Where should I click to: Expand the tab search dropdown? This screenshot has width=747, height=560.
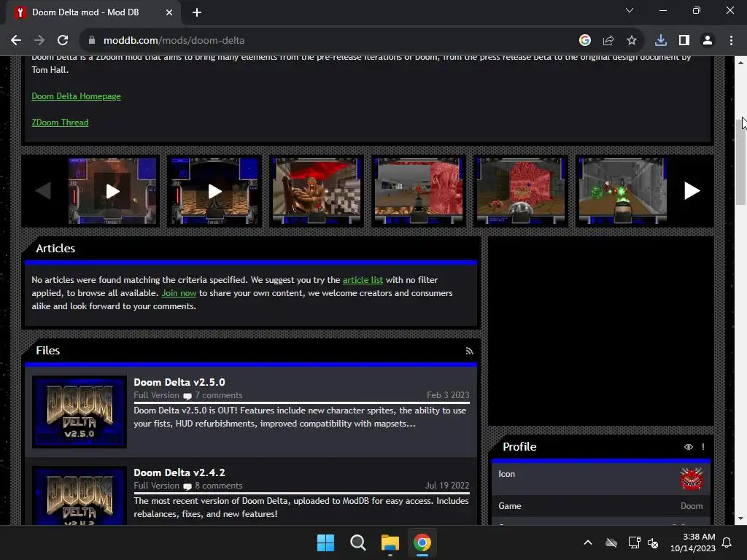(x=630, y=10)
